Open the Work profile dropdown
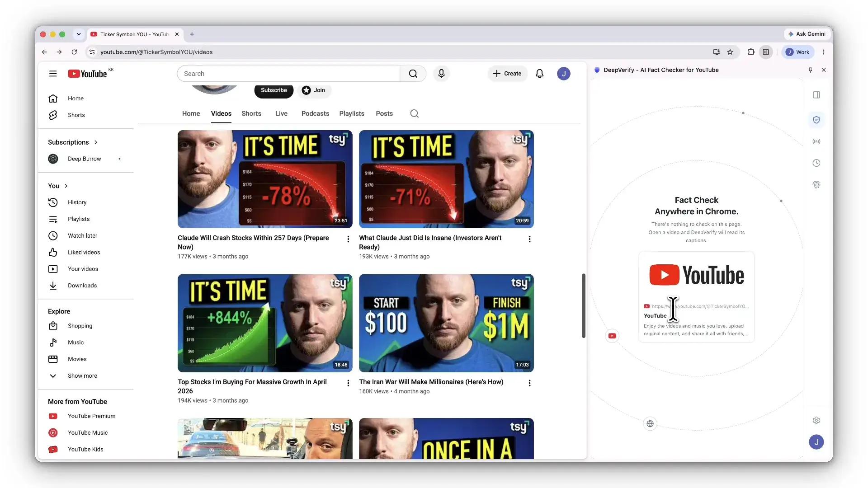Viewport: 868px width, 488px height. pos(797,52)
